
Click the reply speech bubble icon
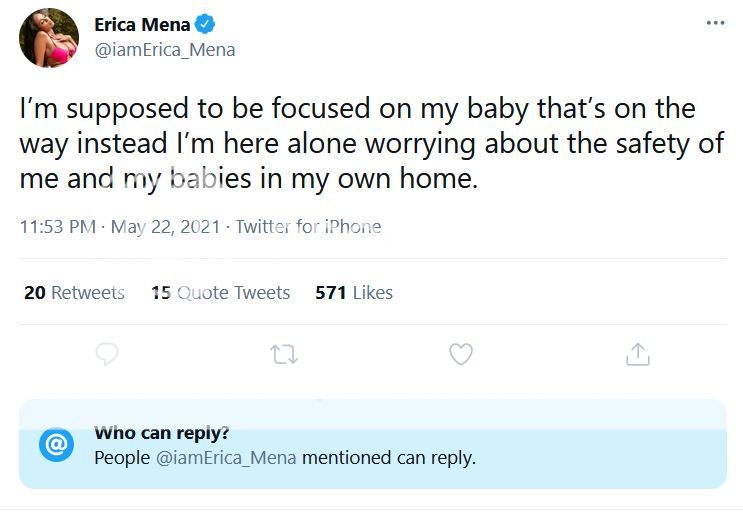click(107, 354)
